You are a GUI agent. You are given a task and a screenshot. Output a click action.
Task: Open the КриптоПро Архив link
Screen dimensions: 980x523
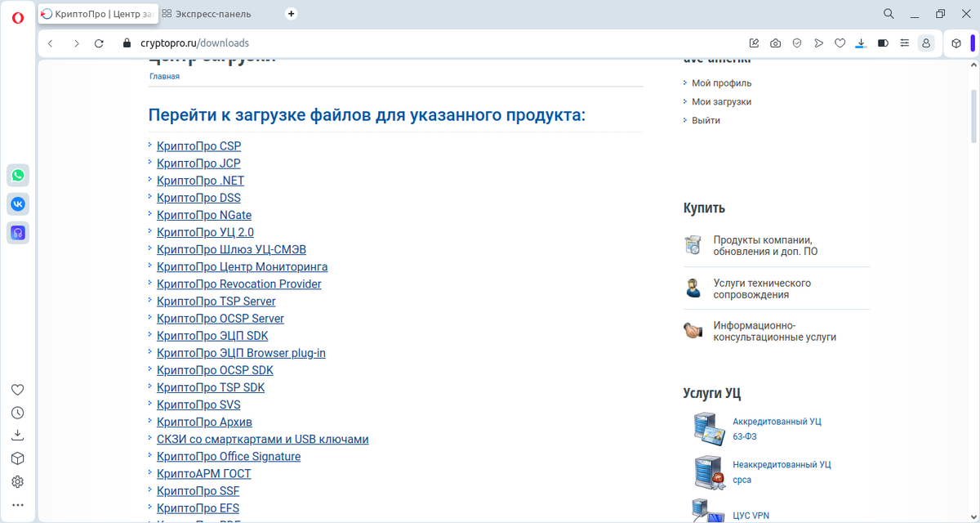pos(204,422)
